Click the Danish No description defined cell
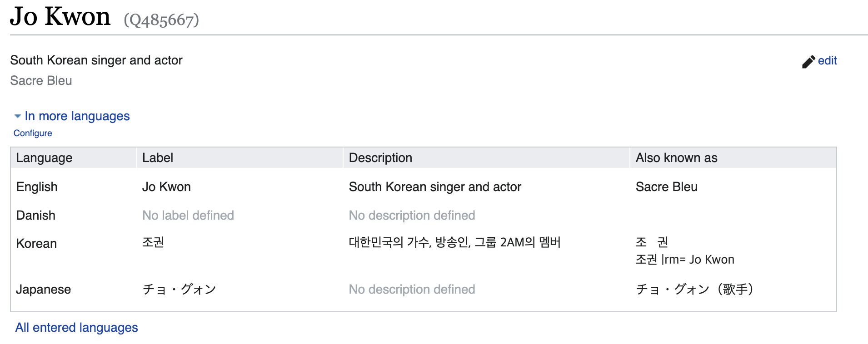The width and height of the screenshot is (868, 344). pos(411,215)
